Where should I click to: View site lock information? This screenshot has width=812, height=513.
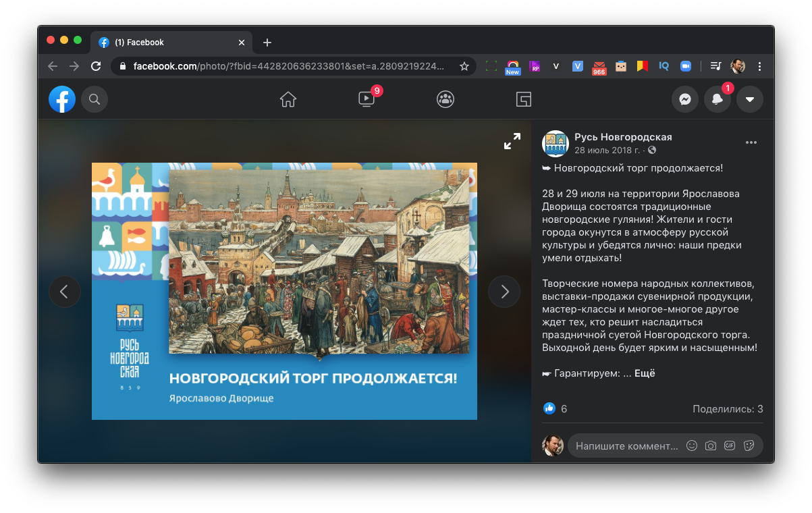123,66
